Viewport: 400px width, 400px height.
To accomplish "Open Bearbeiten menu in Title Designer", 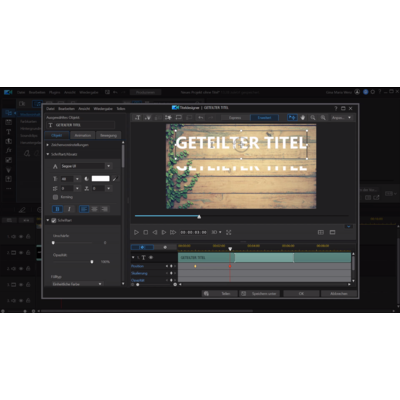I will point(66,109).
